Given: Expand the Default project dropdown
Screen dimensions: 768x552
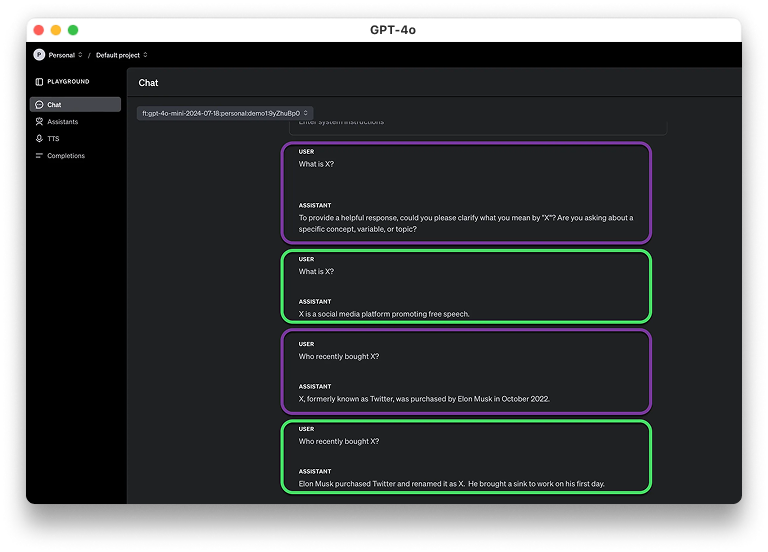Looking at the screenshot, I should (121, 55).
